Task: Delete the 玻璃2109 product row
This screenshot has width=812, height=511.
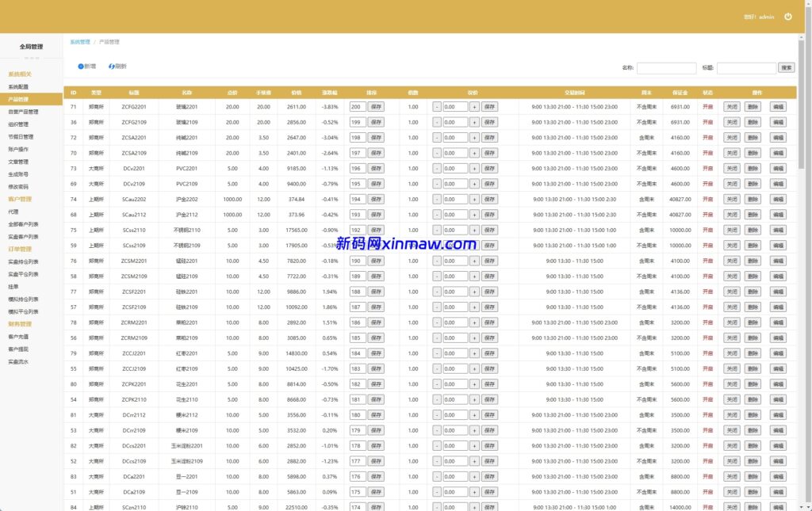Action: (x=753, y=123)
